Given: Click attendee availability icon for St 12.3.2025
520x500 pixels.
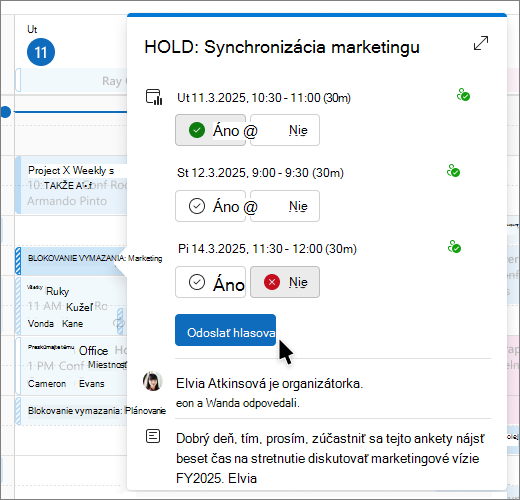Looking at the screenshot, I should click(x=453, y=171).
